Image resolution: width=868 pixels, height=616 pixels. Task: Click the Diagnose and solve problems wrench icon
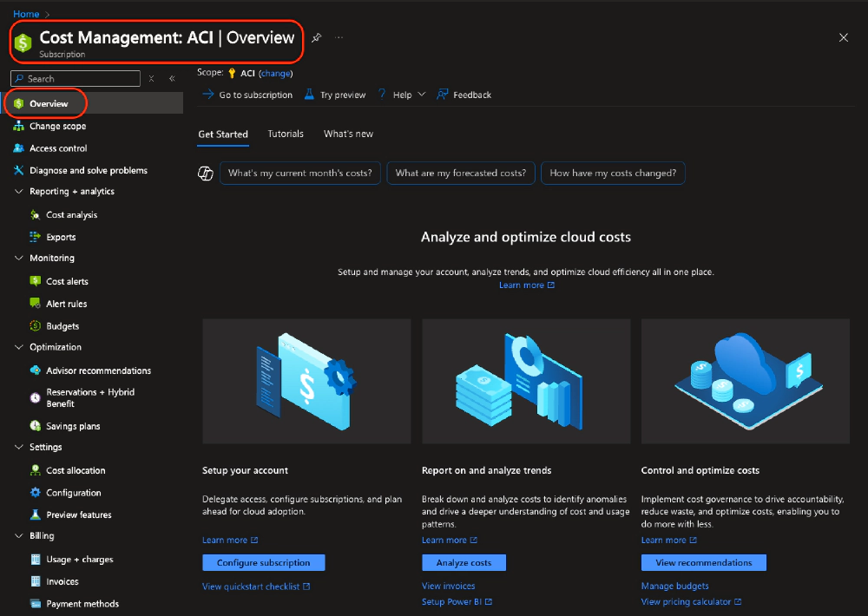[x=19, y=170]
